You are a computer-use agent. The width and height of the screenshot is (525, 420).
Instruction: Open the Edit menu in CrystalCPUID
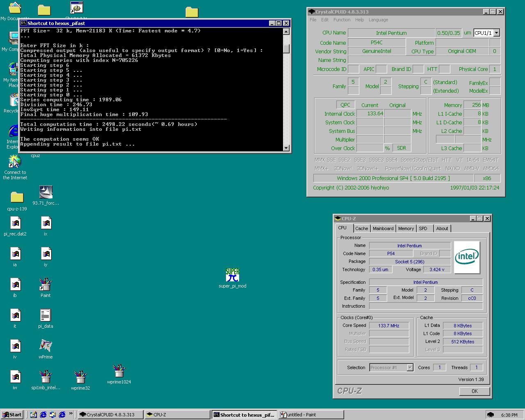coord(325,20)
